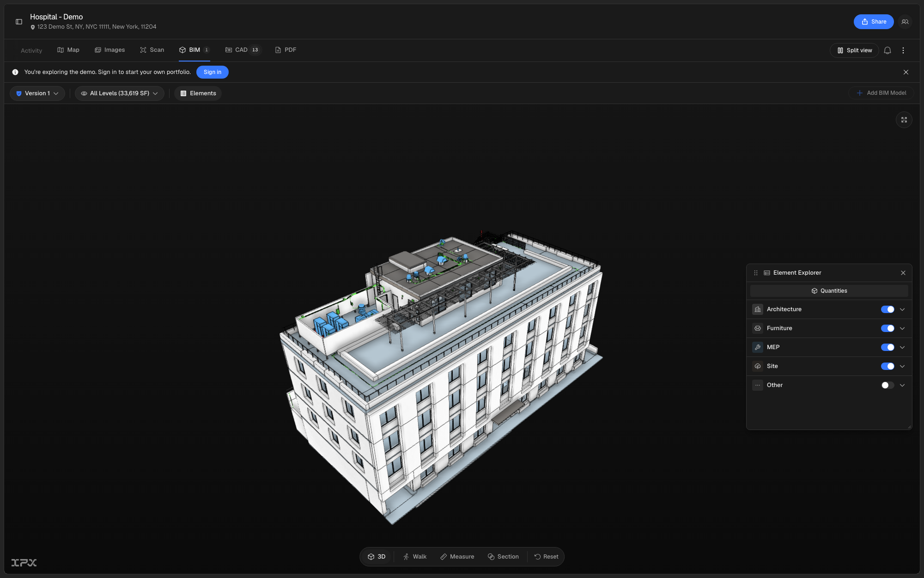This screenshot has width=924, height=578.
Task: Click the IPX logo
Action: 24,563
